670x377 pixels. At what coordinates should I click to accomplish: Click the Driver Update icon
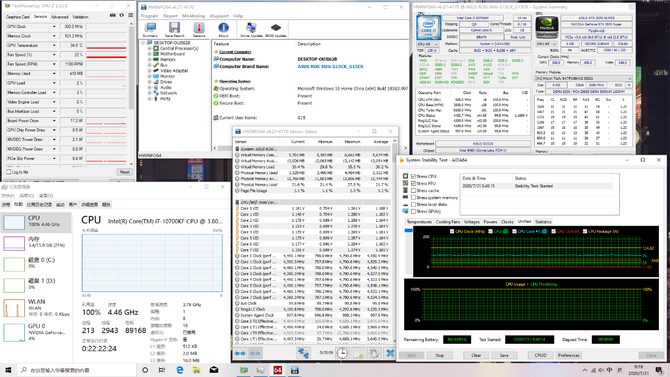[x=251, y=28]
